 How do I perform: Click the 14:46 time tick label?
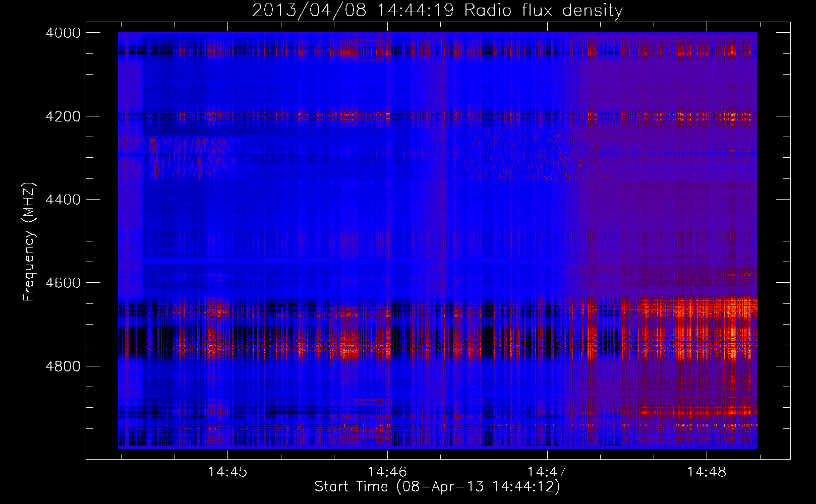pos(387,472)
